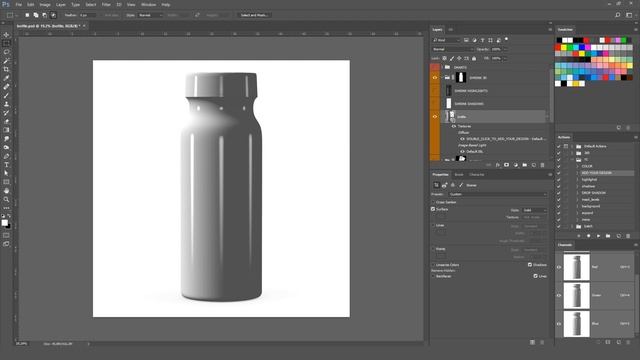Delete layer trash icon in Layers panel
640x360 pixels.
tap(542, 165)
